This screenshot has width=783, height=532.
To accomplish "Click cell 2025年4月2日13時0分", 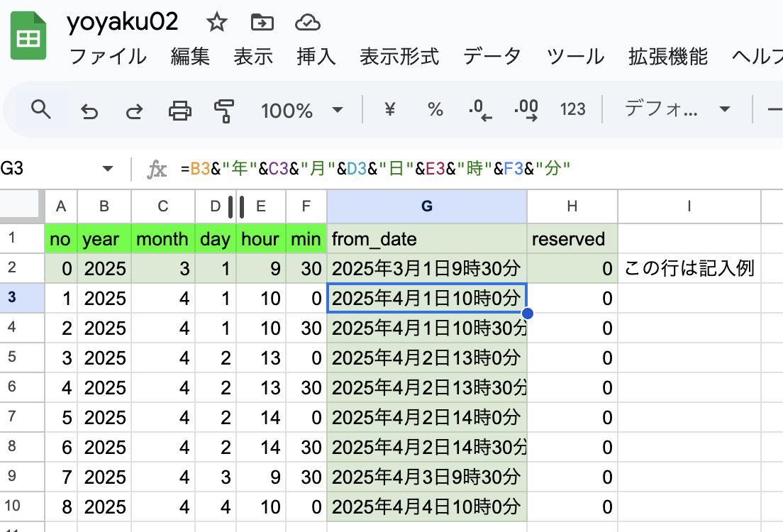I will (427, 358).
